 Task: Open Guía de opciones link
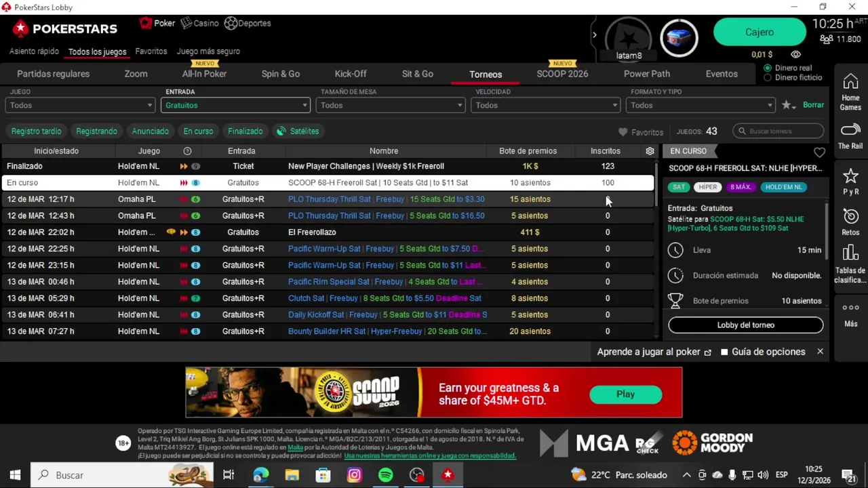pos(763,352)
